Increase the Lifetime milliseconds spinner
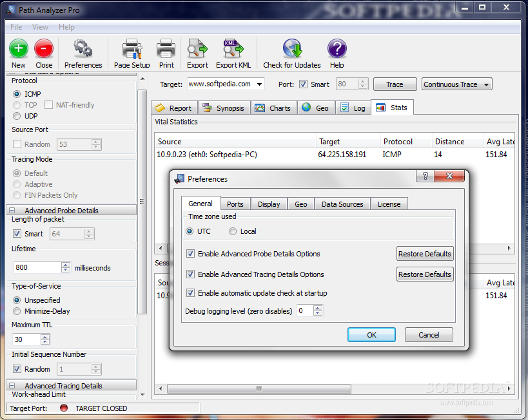Viewport: 528px width, 420px height. pos(66,265)
